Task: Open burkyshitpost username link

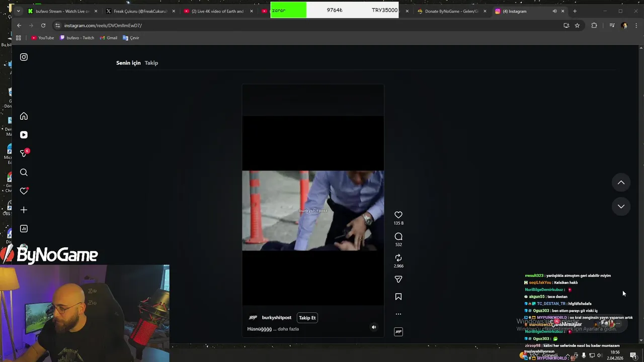Action: click(276, 318)
